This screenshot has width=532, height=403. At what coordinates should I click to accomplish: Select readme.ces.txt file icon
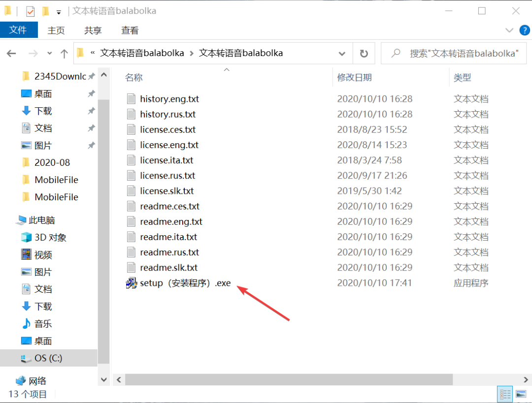(132, 206)
